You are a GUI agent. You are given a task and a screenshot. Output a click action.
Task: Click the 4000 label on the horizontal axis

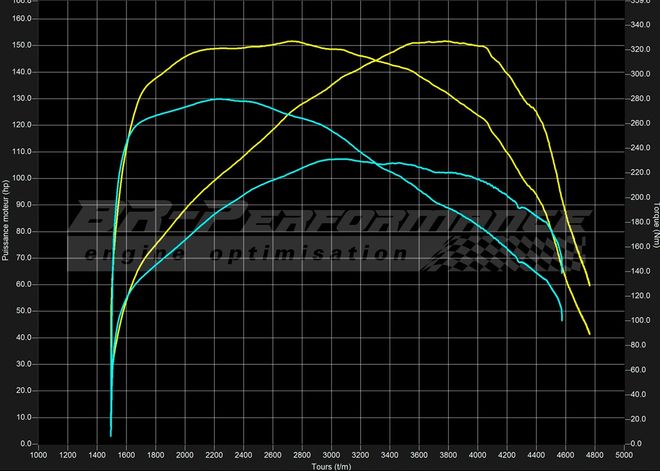(478, 454)
